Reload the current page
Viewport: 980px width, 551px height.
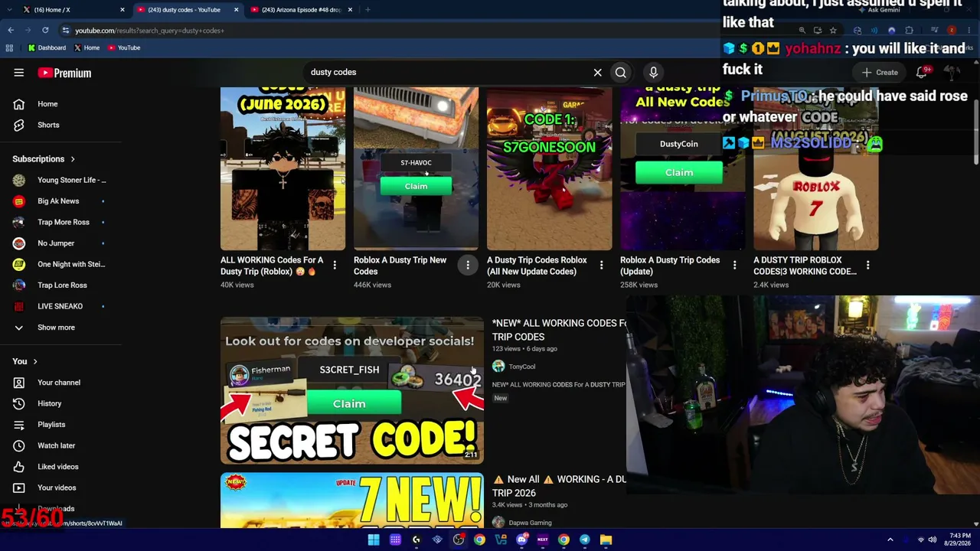coord(45,31)
